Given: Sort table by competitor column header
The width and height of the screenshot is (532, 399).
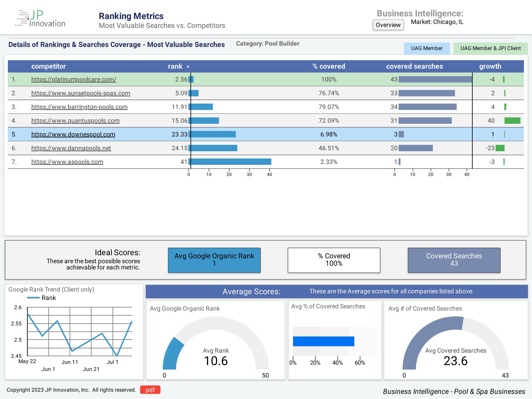Looking at the screenshot, I should (48, 66).
